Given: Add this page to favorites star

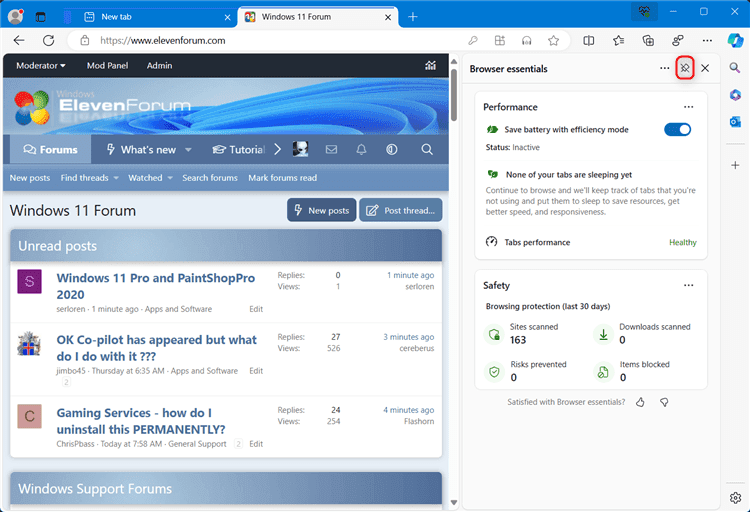Looking at the screenshot, I should [x=553, y=41].
